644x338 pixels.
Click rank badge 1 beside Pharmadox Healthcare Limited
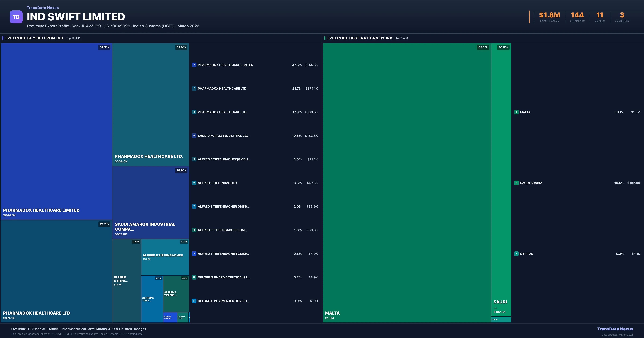click(x=194, y=65)
